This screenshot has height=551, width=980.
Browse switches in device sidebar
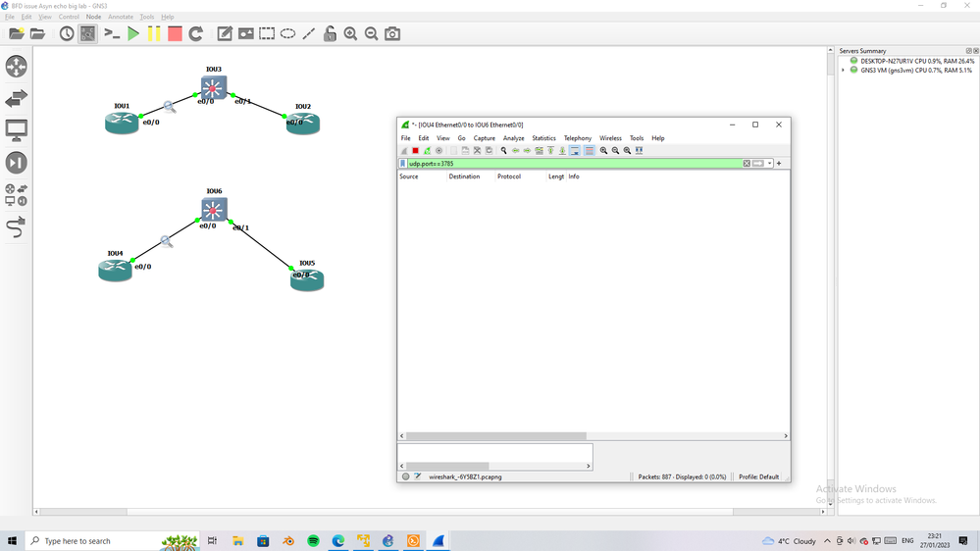click(17, 98)
